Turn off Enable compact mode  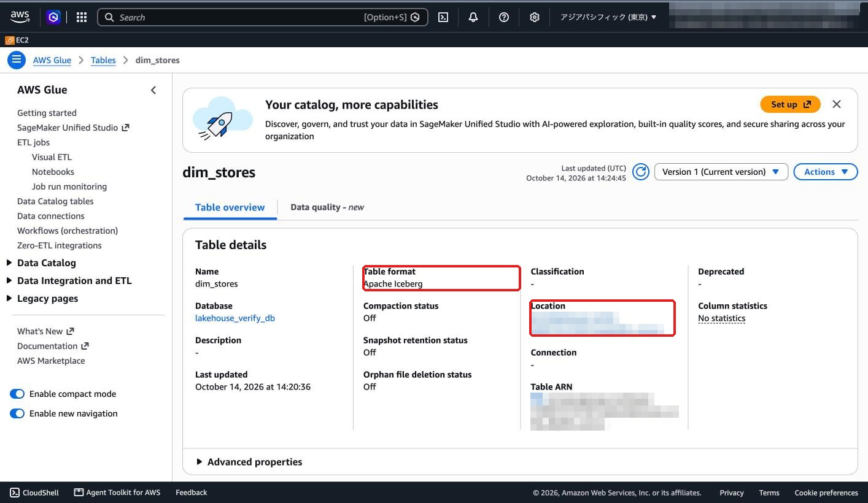click(17, 394)
